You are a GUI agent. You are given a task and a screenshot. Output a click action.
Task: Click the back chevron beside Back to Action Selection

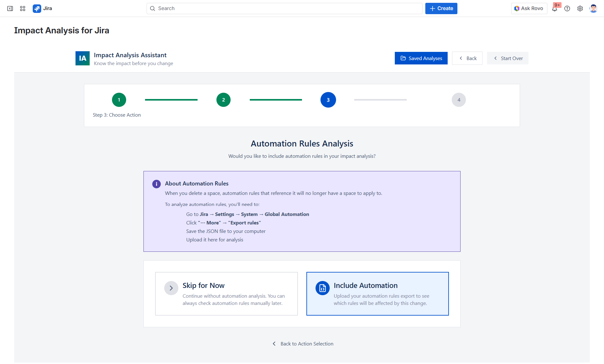(274, 344)
